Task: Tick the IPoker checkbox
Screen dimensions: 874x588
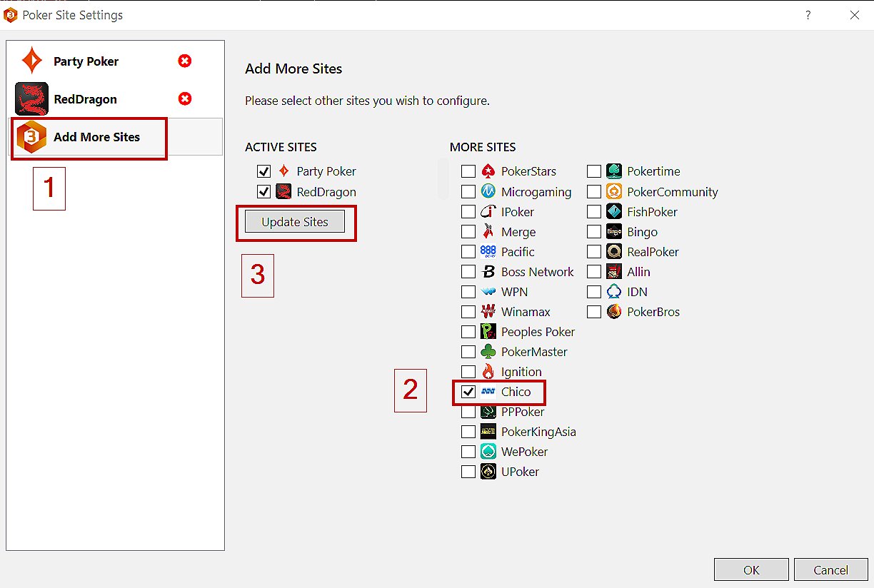Action: 468,211
